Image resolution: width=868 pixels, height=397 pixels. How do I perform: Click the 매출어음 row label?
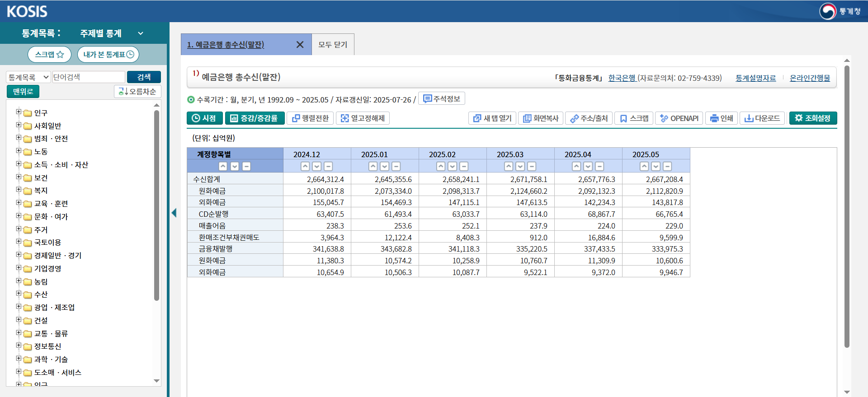[x=212, y=226]
